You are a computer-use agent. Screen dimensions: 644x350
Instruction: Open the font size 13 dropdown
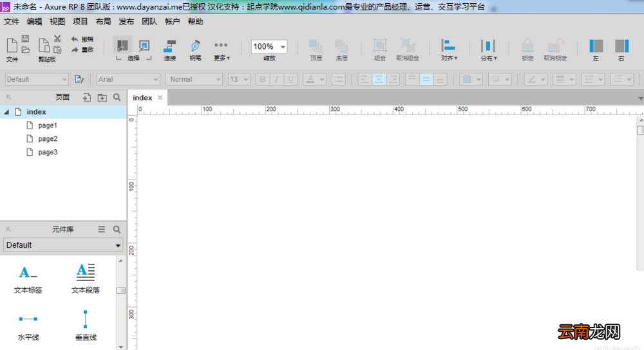(239, 79)
